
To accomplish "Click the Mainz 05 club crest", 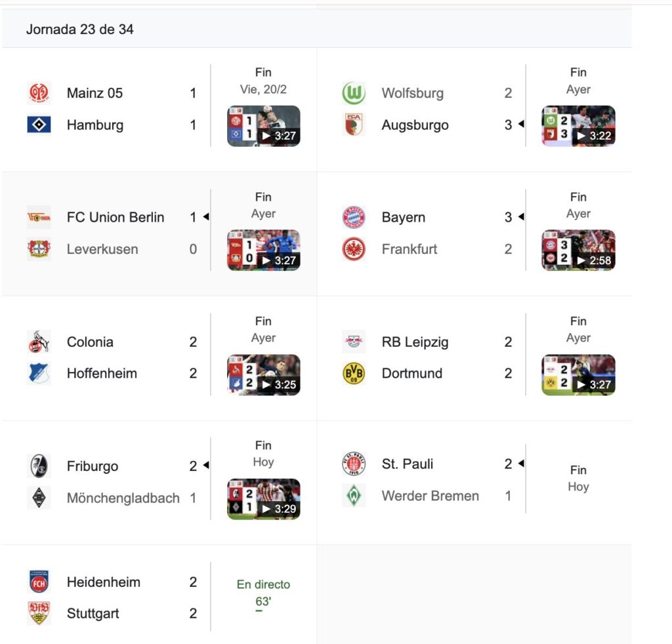I will [39, 93].
